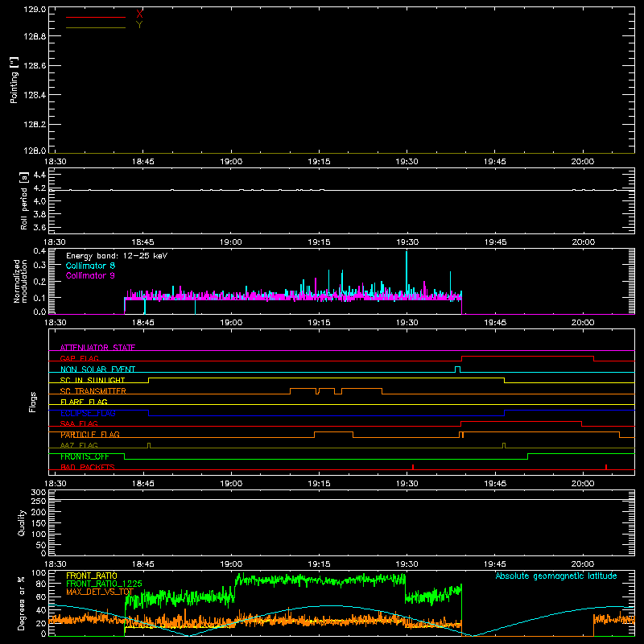Click the 80 tick on Degrees or % axis

coord(41,584)
